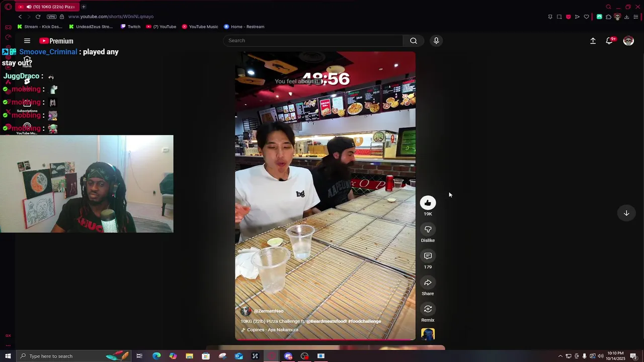Open browser downloads panel
644x362 pixels.
coord(626,17)
